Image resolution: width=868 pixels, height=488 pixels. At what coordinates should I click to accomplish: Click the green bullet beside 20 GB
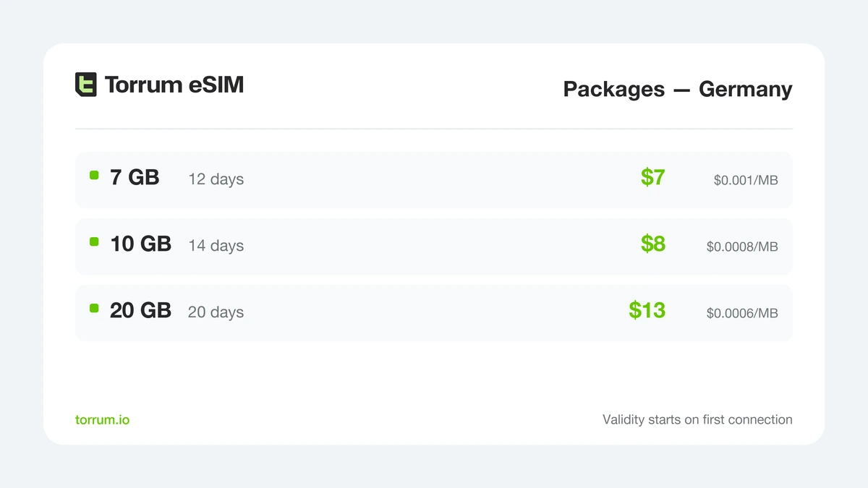click(94, 308)
